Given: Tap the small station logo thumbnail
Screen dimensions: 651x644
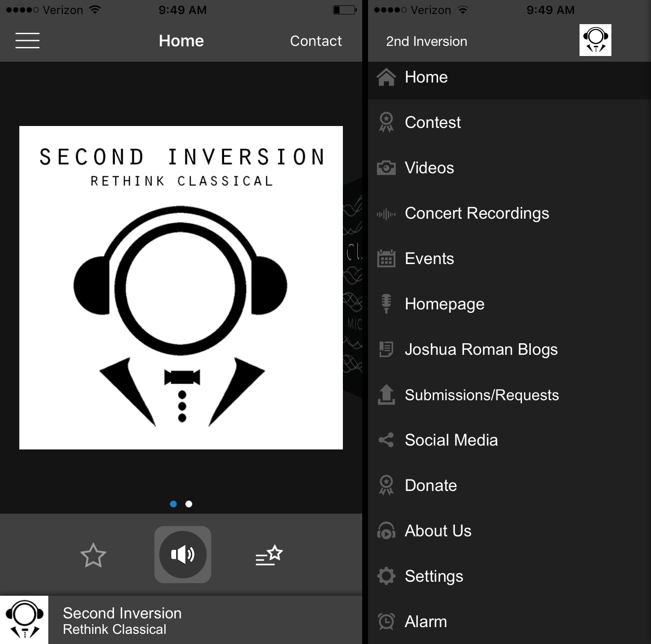Looking at the screenshot, I should pos(24,620).
